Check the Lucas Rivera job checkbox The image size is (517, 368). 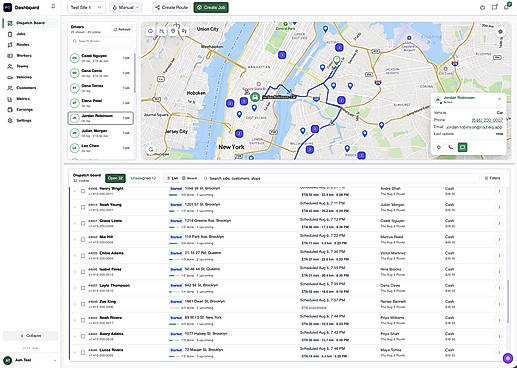pos(83,353)
